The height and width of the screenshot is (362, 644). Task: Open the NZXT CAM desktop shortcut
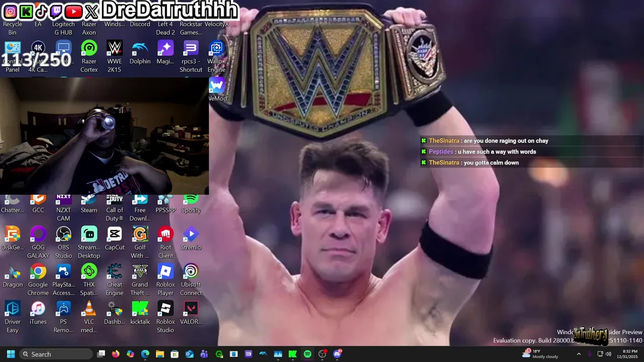click(63, 207)
